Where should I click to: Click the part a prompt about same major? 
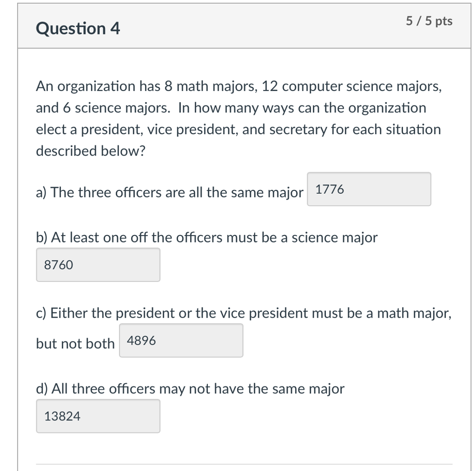tap(170, 193)
